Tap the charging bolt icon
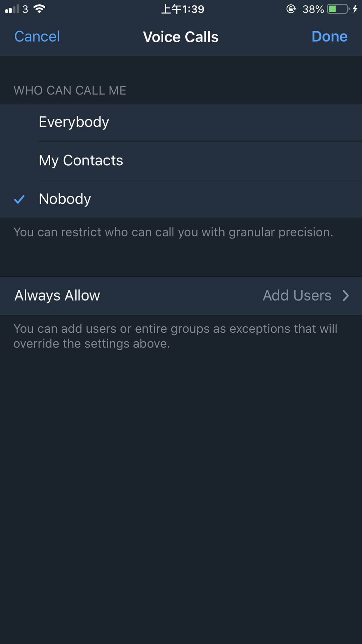Viewport: 362px width, 644px height. pyautogui.click(x=355, y=9)
